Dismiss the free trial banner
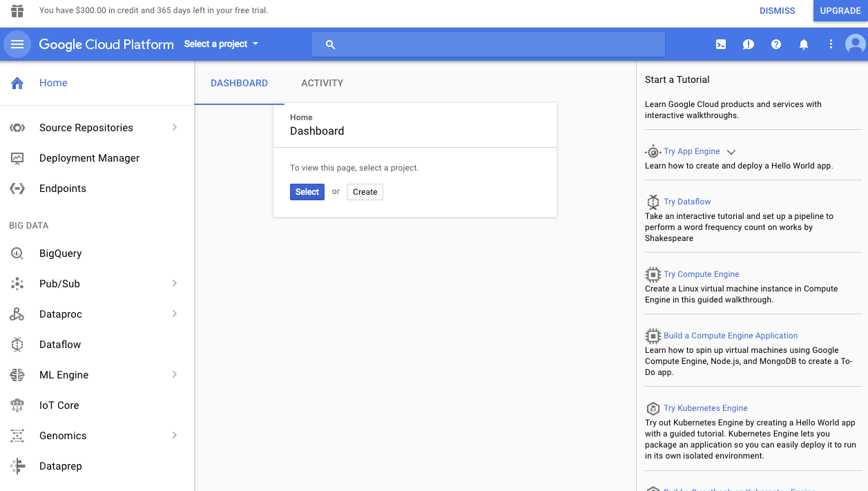 (777, 10)
